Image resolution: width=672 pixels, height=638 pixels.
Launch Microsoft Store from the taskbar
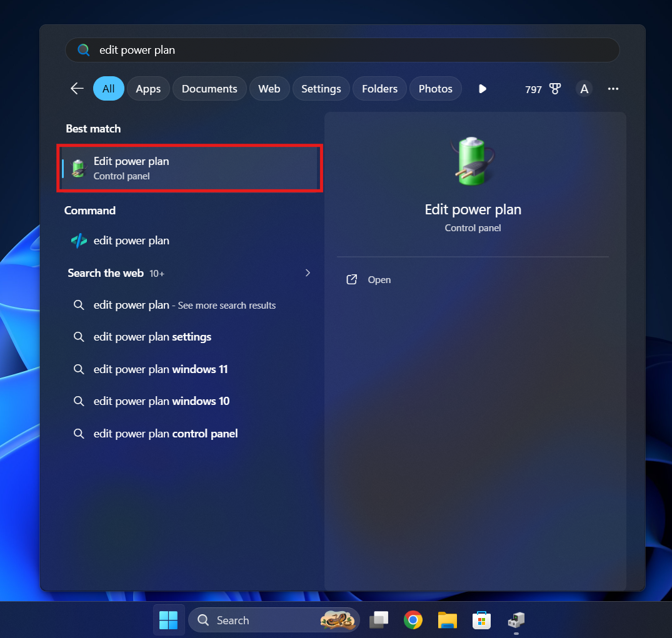481,620
